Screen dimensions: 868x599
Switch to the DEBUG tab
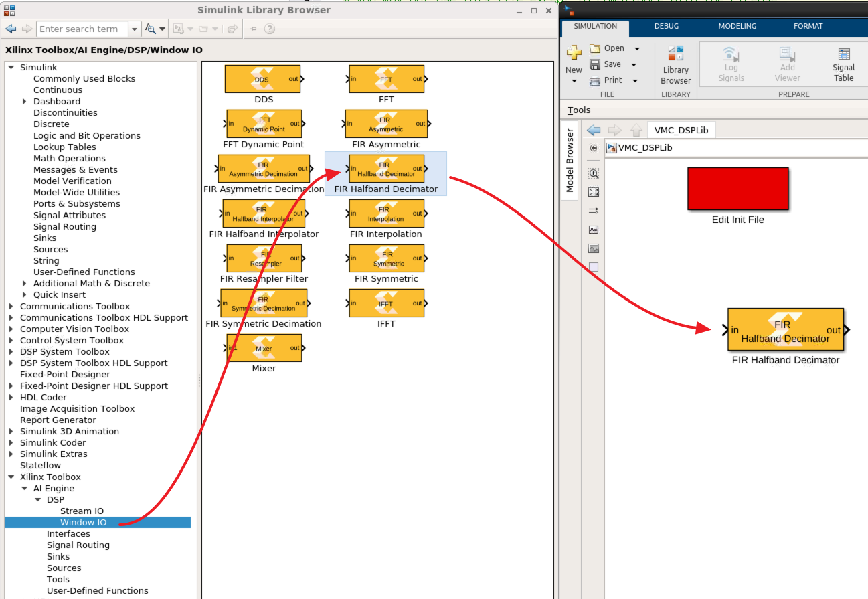click(x=666, y=27)
